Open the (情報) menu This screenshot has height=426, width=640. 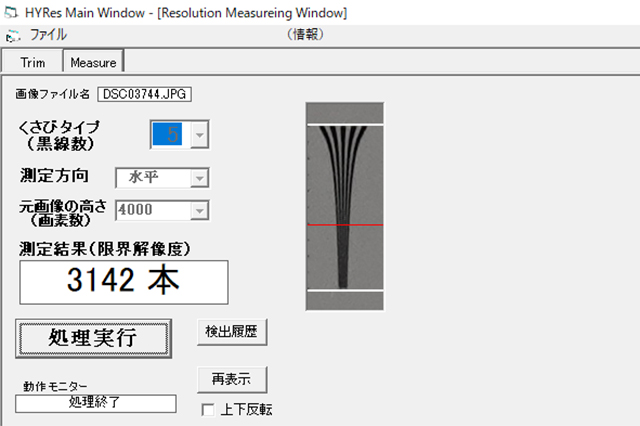coord(305,34)
